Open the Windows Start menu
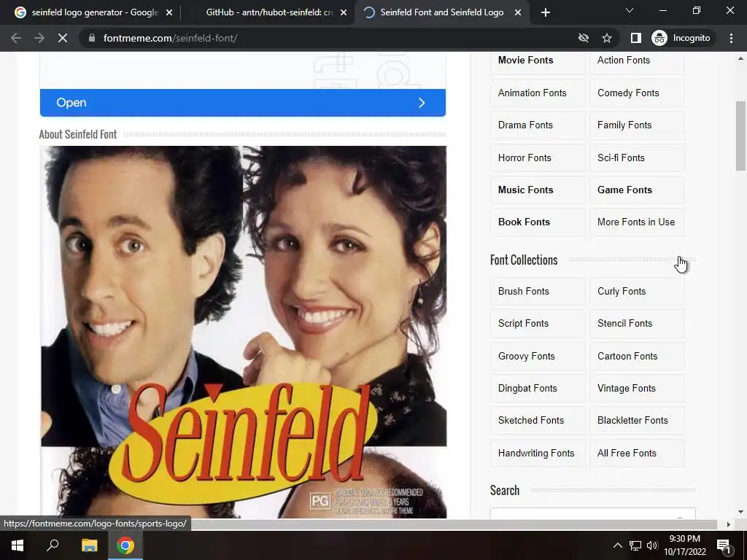This screenshot has width=747, height=560. [18, 545]
